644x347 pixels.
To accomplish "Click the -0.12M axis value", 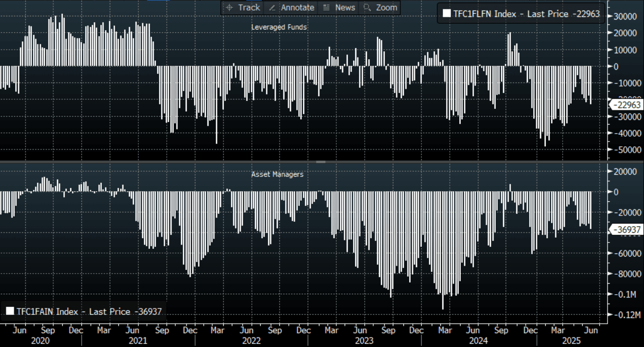I will pos(627,315).
